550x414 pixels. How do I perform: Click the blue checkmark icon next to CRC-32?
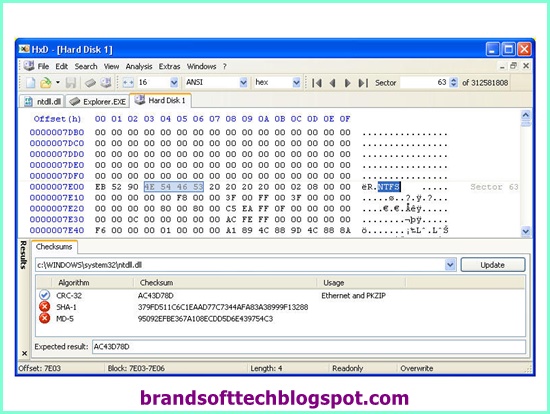click(x=44, y=295)
